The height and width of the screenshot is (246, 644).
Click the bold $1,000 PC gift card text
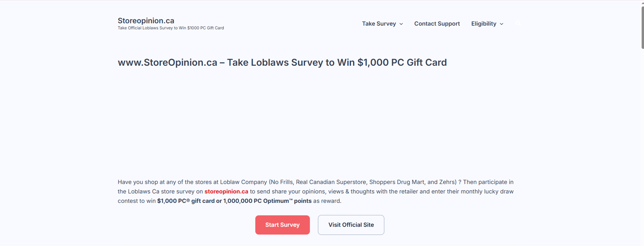click(185, 201)
